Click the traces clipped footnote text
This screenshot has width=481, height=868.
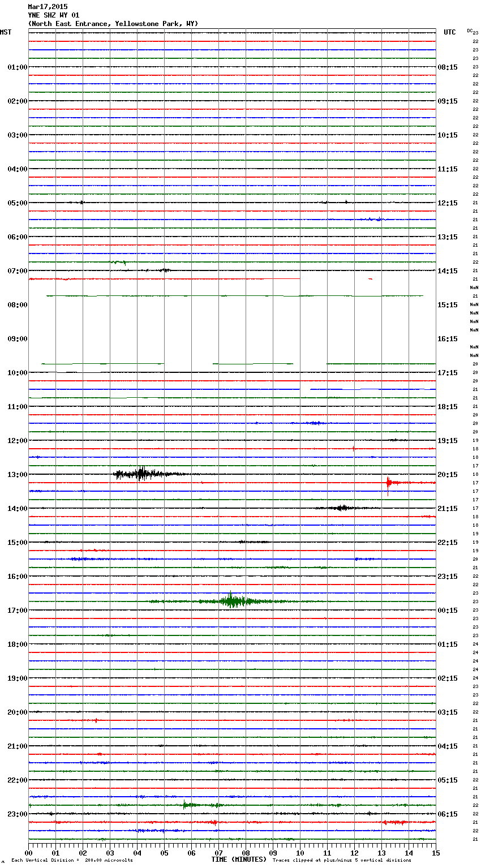pos(342,861)
